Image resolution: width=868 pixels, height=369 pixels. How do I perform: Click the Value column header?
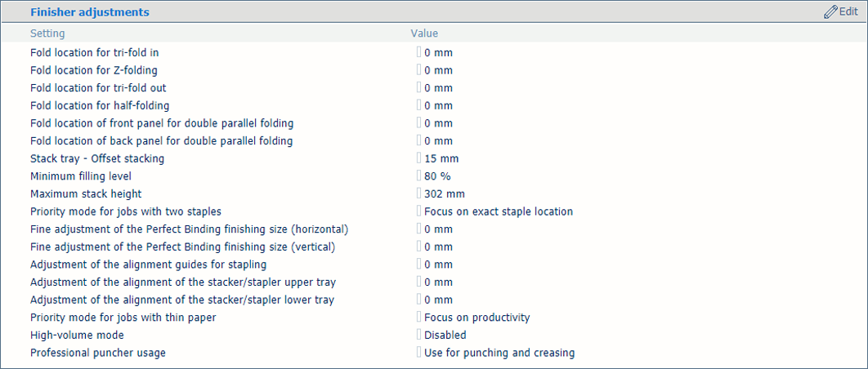[424, 33]
